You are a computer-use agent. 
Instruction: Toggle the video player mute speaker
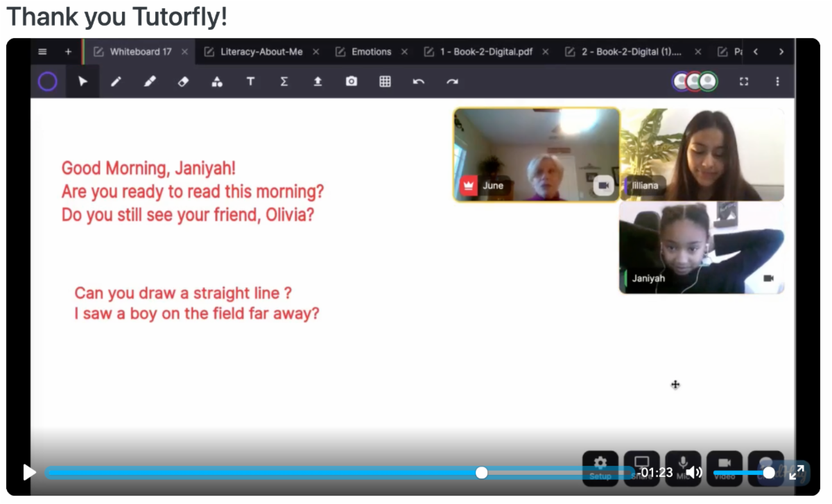pos(693,473)
